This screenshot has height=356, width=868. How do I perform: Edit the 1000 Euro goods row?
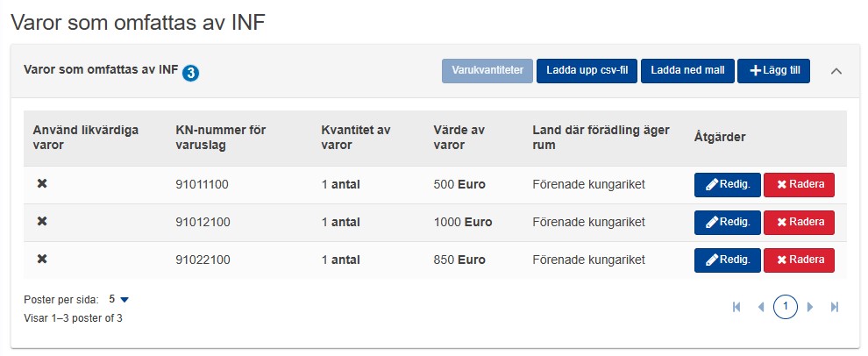pos(728,223)
